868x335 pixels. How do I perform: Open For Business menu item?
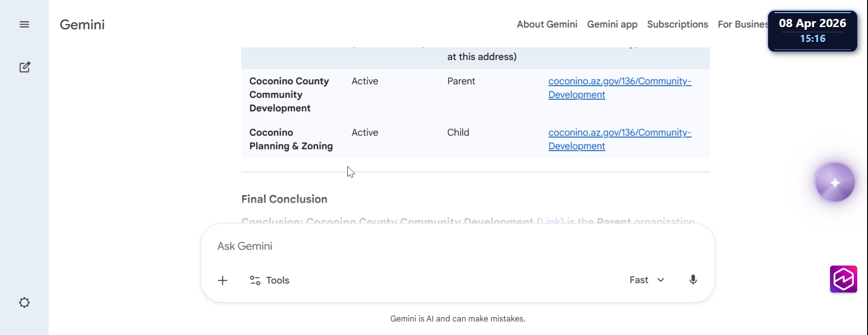[x=742, y=24]
